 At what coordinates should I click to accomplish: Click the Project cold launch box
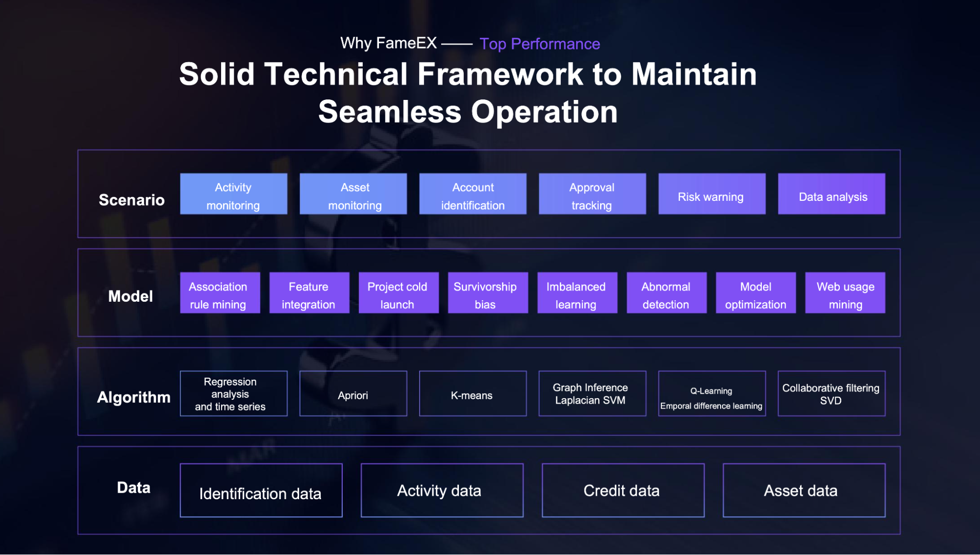point(399,293)
